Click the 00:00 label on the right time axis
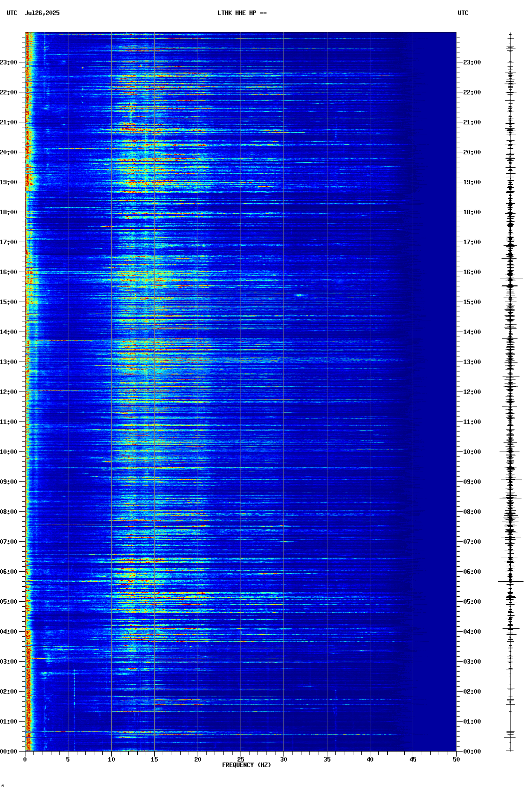Image resolution: width=532 pixels, height=791 pixels. [x=472, y=752]
